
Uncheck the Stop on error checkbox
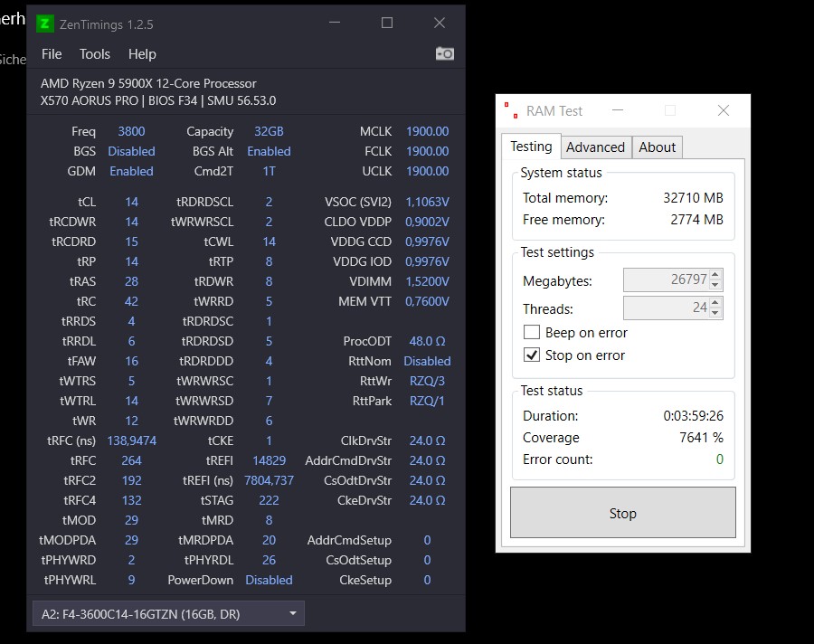tap(532, 355)
